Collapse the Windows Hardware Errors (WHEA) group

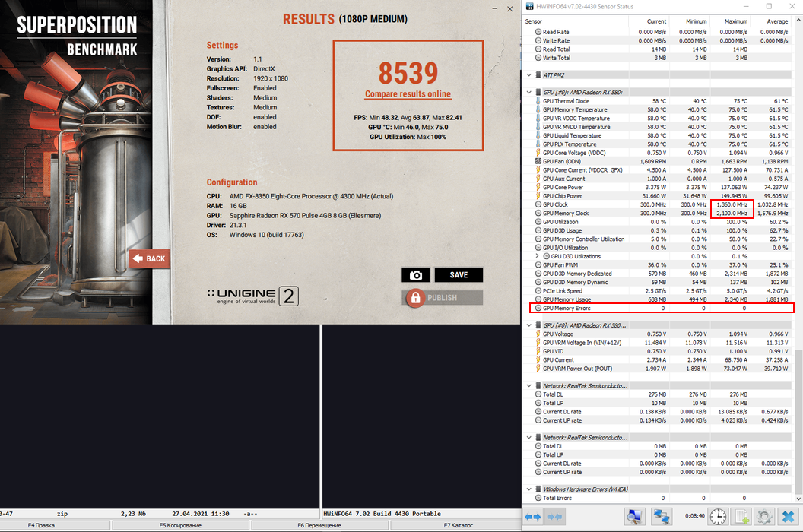click(x=529, y=489)
